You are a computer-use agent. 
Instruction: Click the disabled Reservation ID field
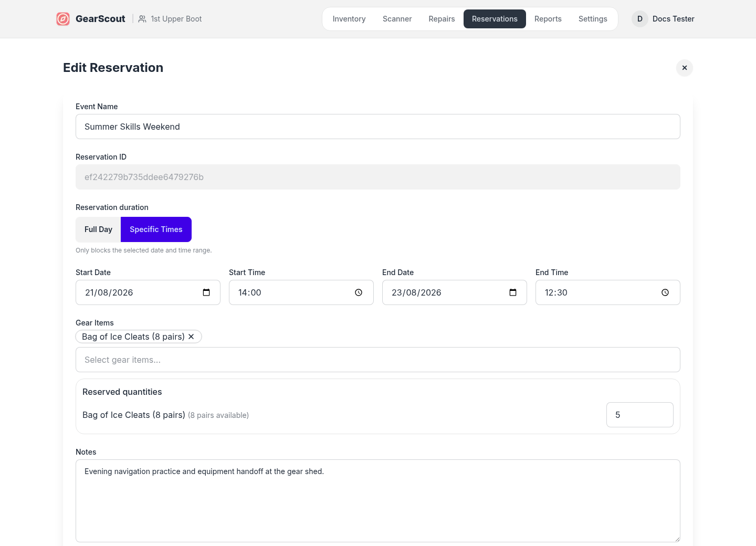[x=378, y=177]
